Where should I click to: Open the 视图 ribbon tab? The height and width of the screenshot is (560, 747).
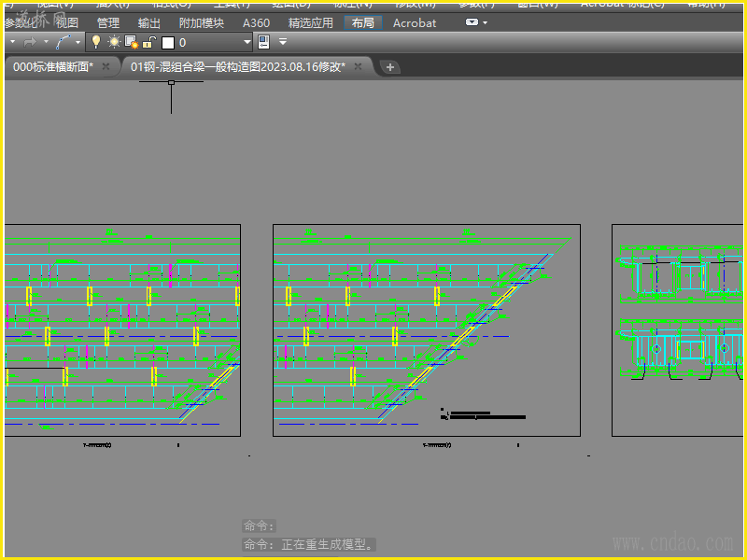(x=67, y=22)
